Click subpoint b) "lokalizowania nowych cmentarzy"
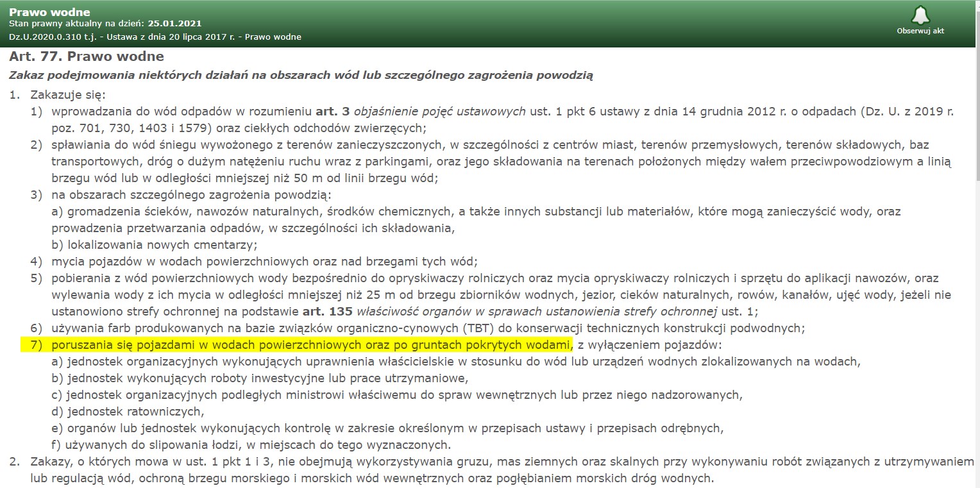The height and width of the screenshot is (488, 980). (154, 245)
